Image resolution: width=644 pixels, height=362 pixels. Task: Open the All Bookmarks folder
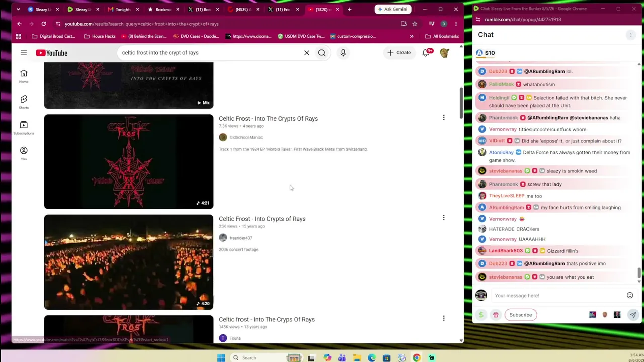pos(442,36)
